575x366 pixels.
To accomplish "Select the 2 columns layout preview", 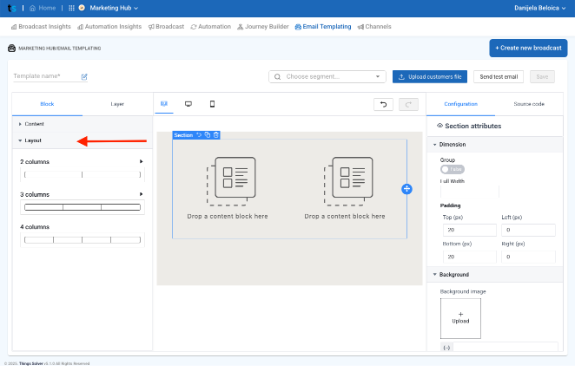I will click(83, 175).
